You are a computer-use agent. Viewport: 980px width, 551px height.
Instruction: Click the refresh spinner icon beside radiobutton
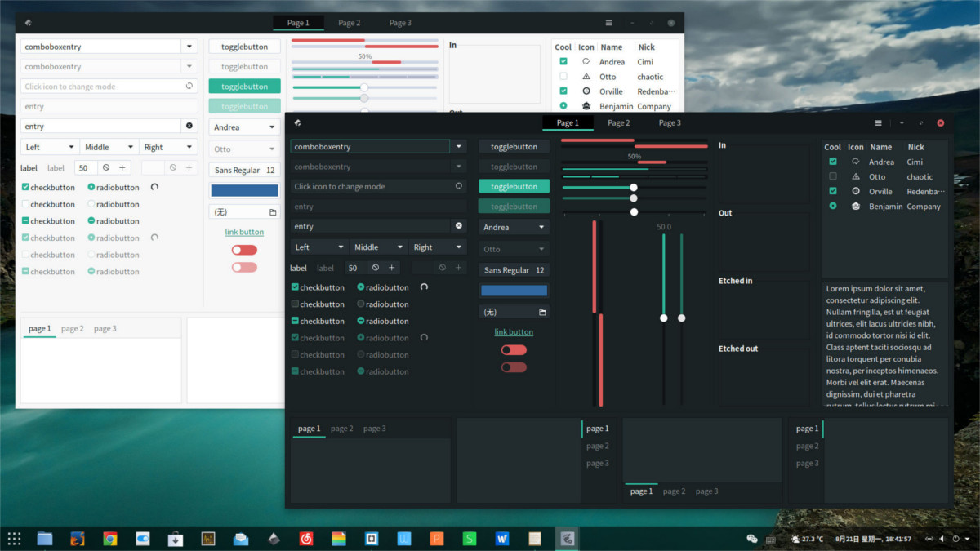pos(423,287)
